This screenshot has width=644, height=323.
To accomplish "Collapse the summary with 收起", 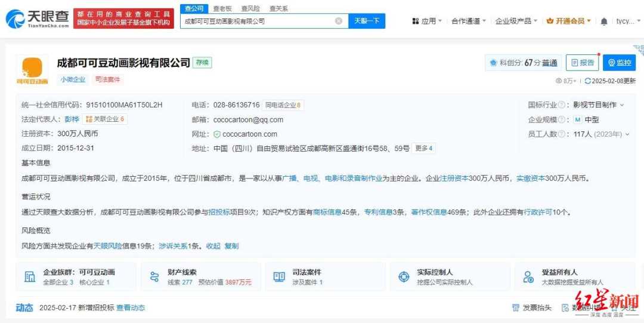I will pos(213,246).
